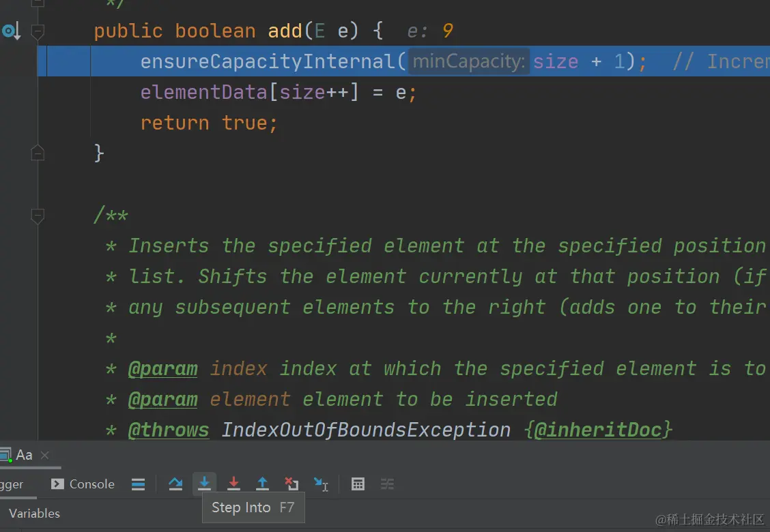Click the Trace Current Stream Chain icon
770x532 pixels.
click(387, 484)
